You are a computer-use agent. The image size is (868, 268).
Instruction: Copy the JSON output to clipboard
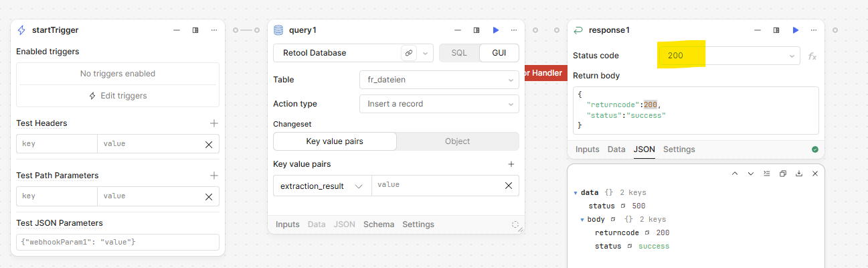click(x=783, y=174)
